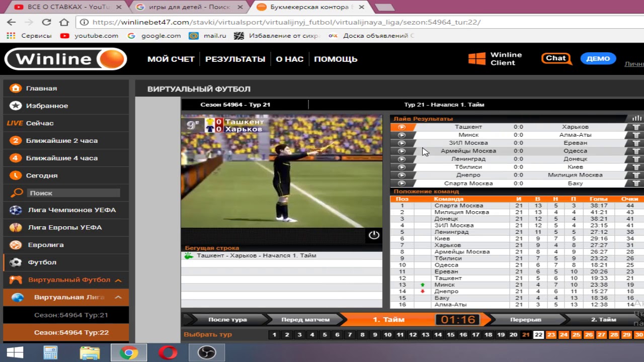
Task: Play Днепро - Милиция Москва match stream
Action: point(401,175)
